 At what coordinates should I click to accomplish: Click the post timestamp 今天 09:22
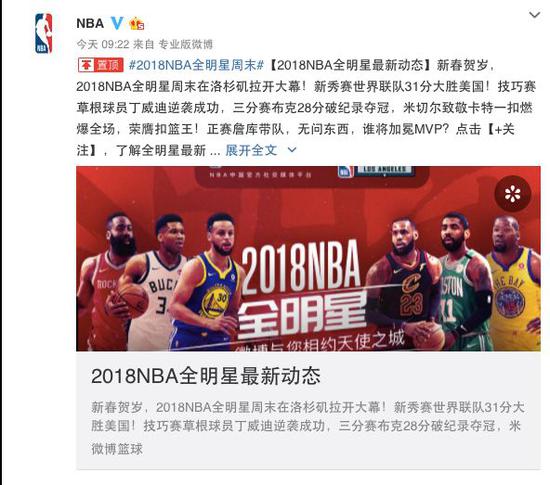[103, 44]
